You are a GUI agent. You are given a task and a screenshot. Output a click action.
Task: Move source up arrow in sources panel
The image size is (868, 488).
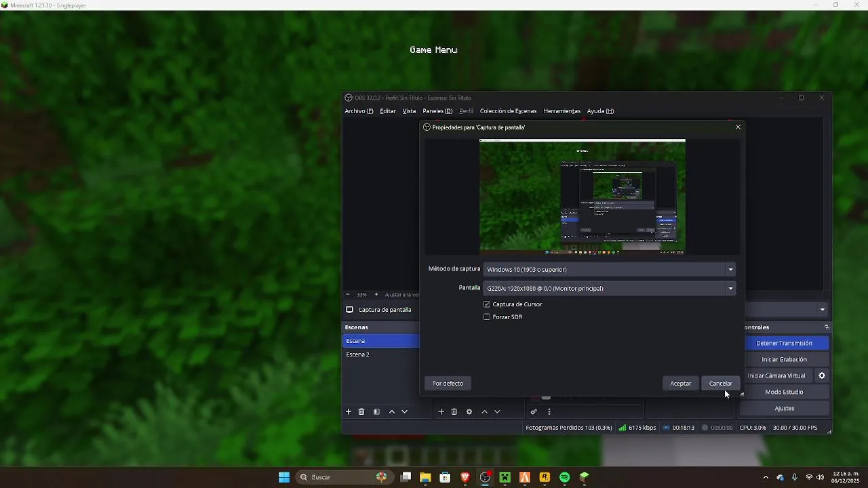[484, 411]
